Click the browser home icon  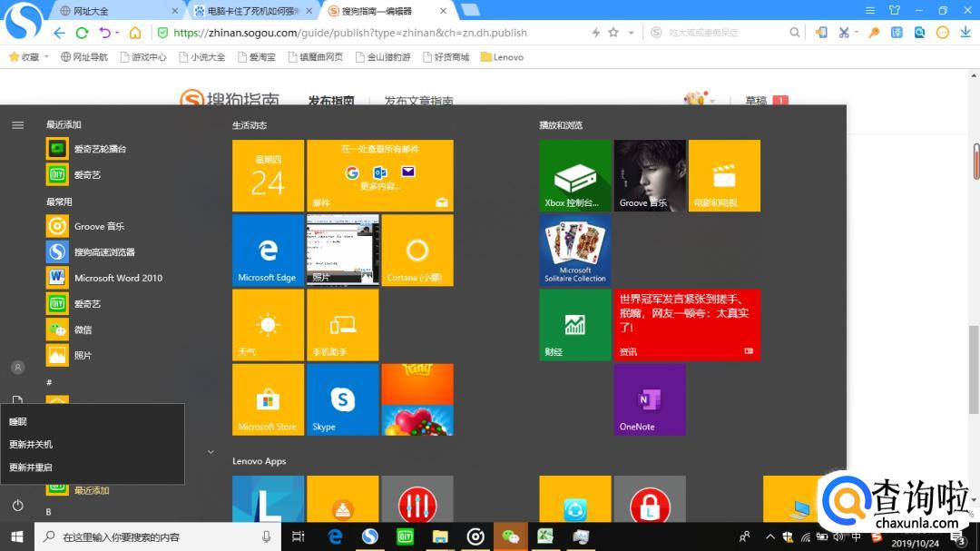[x=135, y=33]
